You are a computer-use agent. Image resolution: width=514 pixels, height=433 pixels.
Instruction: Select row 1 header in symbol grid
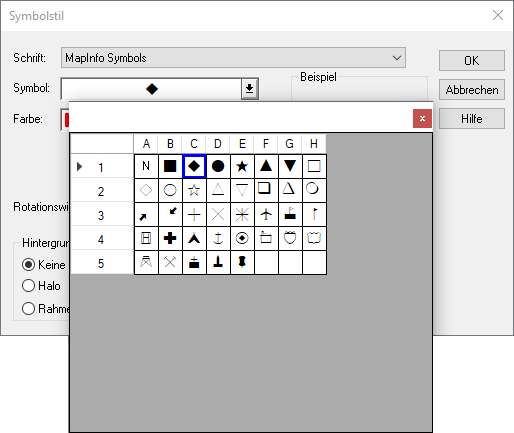click(102, 166)
